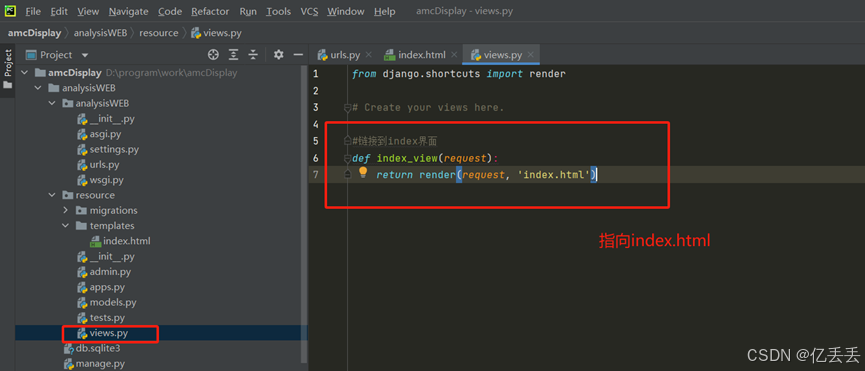Open the Tools menu
Screen dimensions: 865x371
(279, 11)
